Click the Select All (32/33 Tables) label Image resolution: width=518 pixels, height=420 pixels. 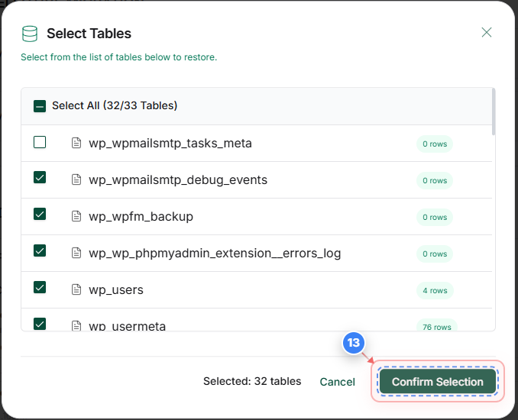pyautogui.click(x=115, y=105)
